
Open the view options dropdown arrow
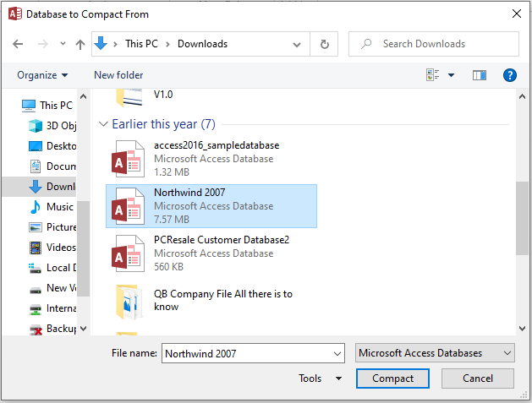[451, 75]
